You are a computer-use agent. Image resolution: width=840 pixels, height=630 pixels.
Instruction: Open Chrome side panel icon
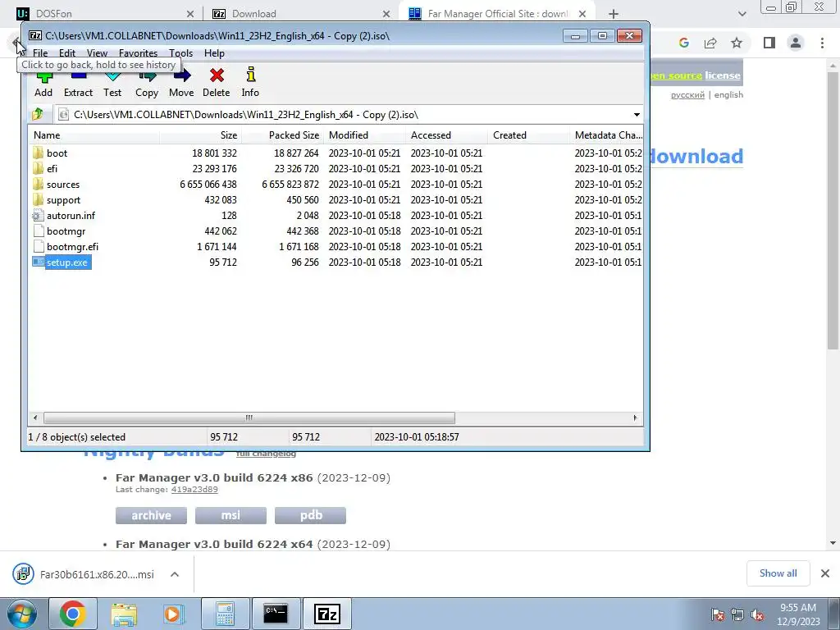(x=769, y=43)
